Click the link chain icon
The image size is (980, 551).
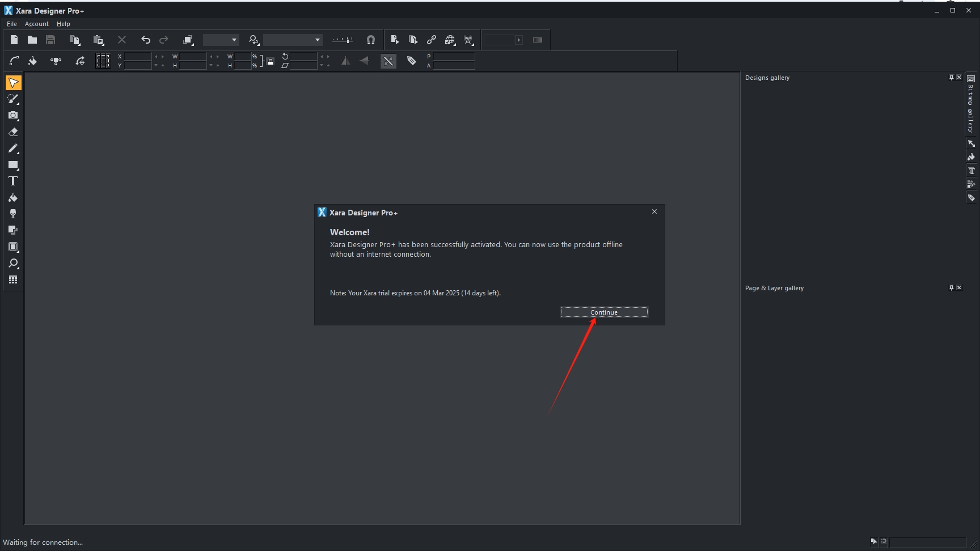coord(432,40)
